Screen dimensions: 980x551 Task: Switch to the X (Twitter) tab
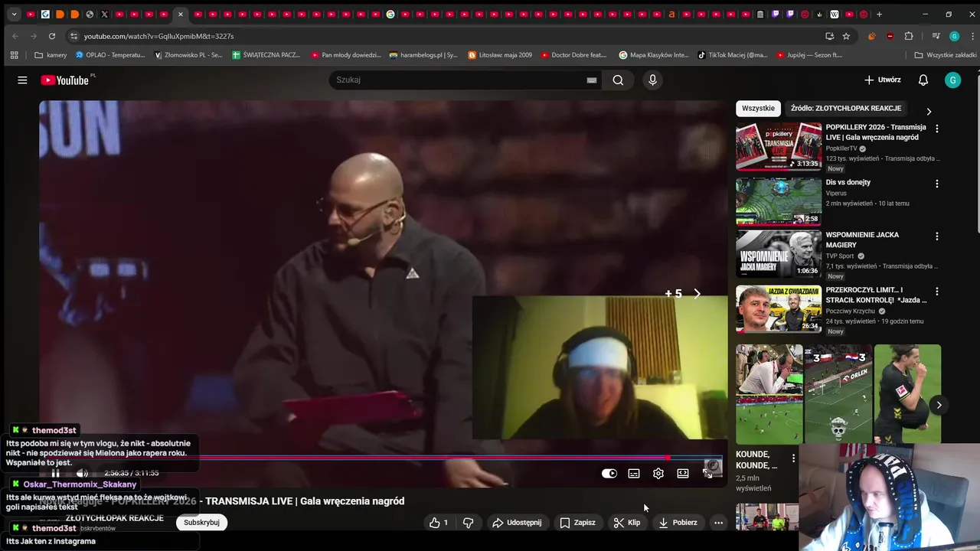[105, 14]
